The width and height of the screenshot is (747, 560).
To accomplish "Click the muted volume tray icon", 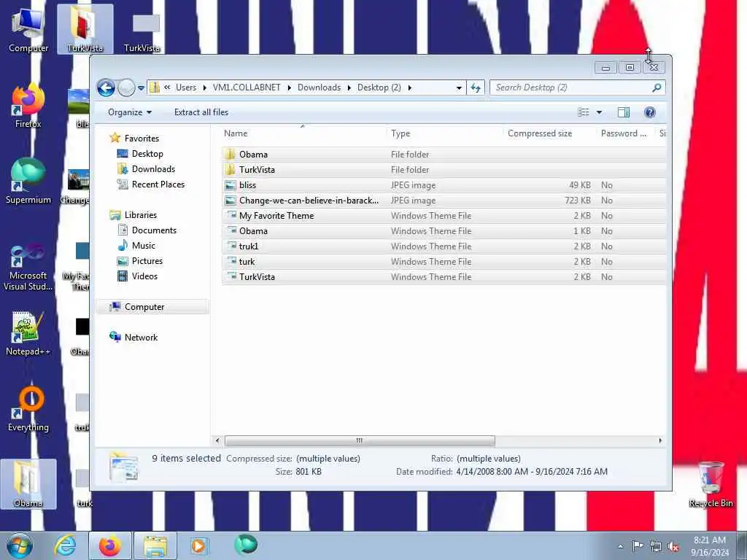I will [x=673, y=547].
